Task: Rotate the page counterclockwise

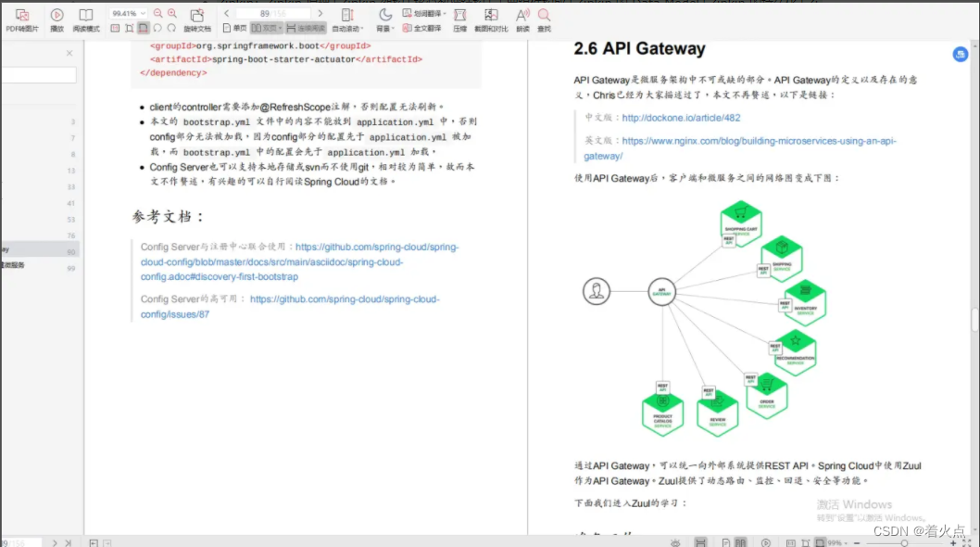Action: [x=157, y=28]
